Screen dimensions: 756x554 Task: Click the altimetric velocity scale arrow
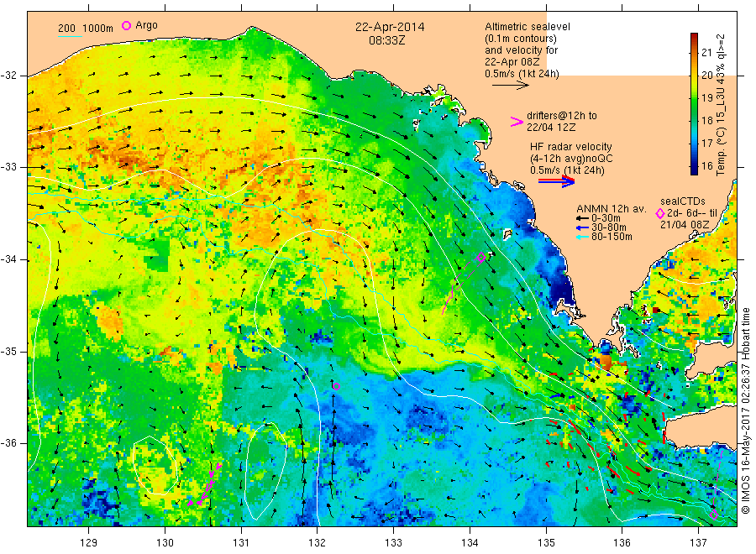click(511, 86)
